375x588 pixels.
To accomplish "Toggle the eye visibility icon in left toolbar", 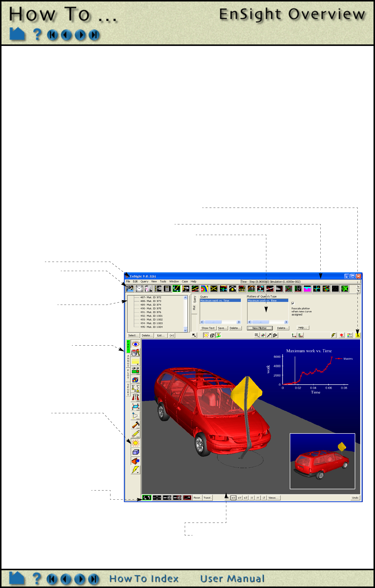I will point(135,344).
